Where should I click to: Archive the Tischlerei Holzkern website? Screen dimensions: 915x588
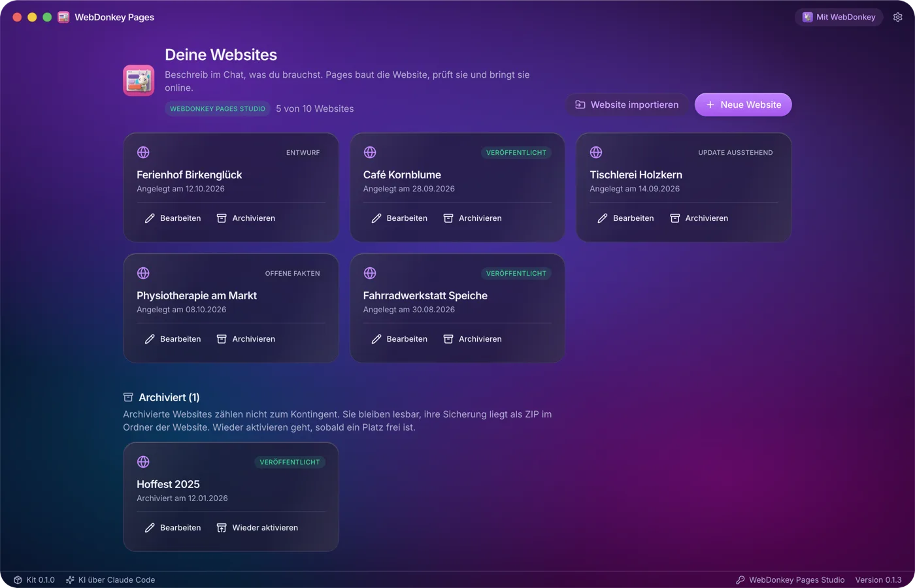click(699, 218)
